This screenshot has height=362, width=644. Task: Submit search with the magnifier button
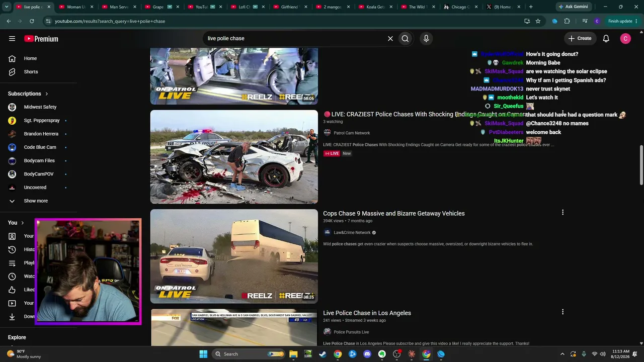(405, 38)
